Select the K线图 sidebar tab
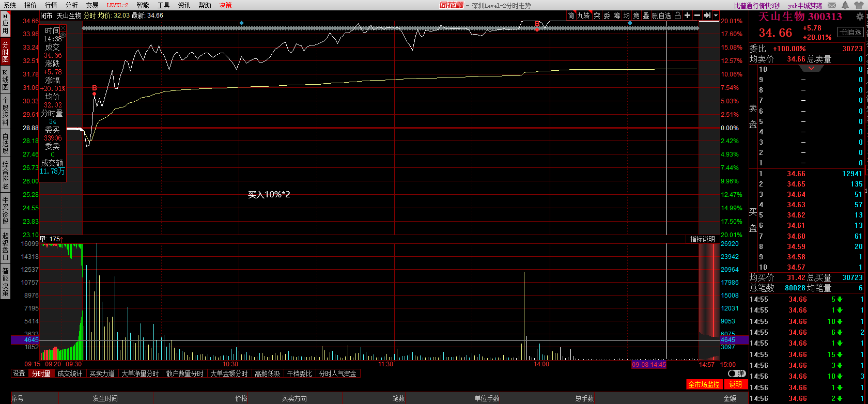The height and width of the screenshot is (404, 868). click(5, 79)
